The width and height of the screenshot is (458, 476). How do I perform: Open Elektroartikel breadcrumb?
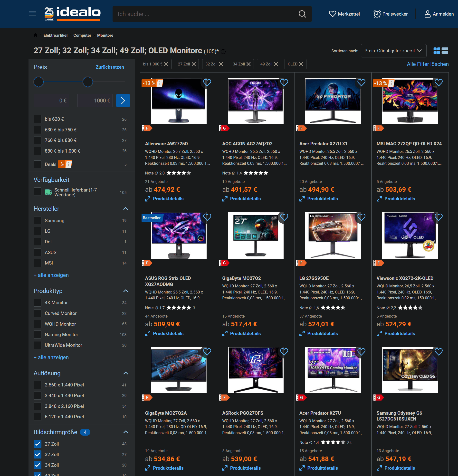click(x=56, y=35)
